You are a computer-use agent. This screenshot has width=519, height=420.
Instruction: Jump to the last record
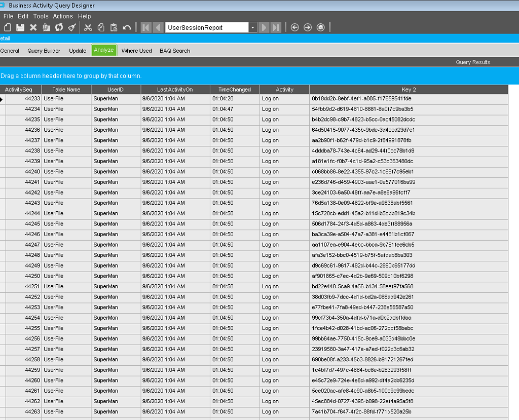coord(275,27)
